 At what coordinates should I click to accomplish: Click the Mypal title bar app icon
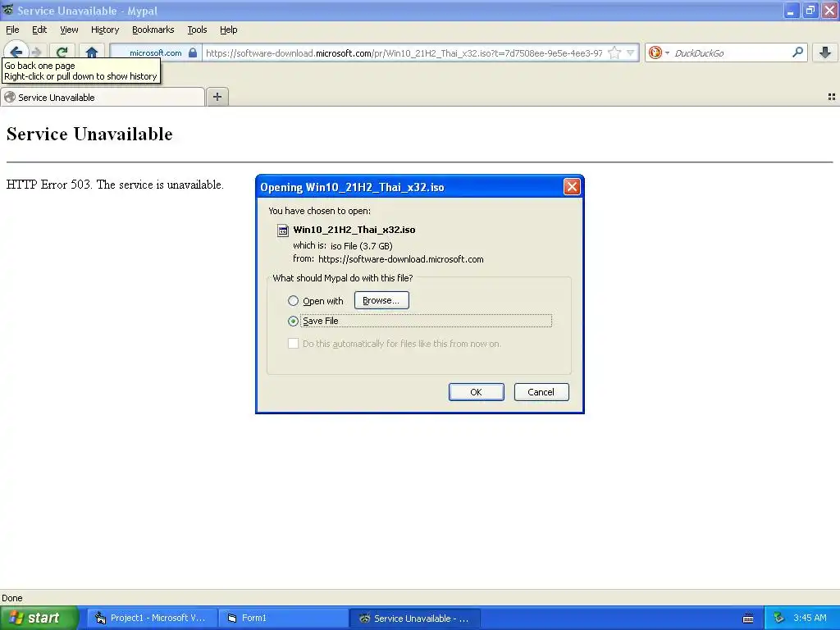click(7, 10)
